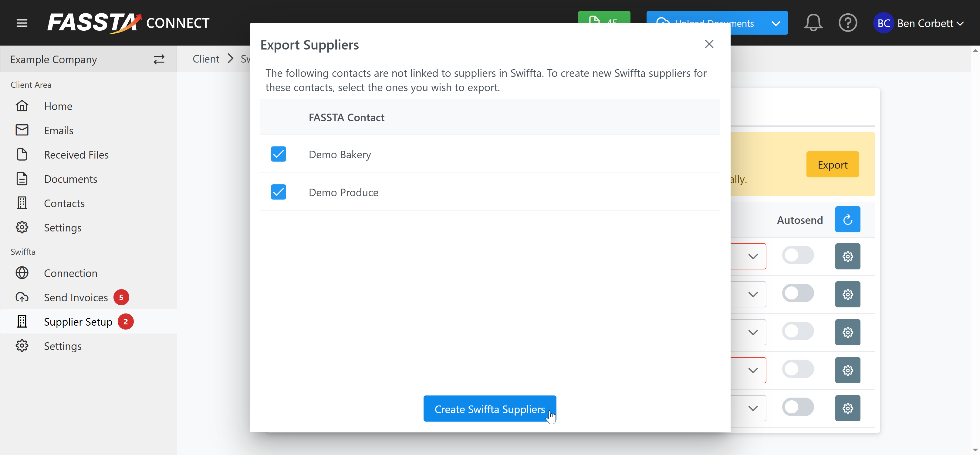Screen dimensions: 980x455
Task: Uncheck the Demo Produce checkbox
Action: (278, 192)
